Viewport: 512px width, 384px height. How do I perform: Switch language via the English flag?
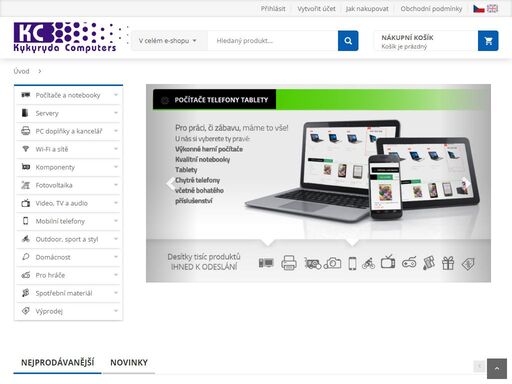click(492, 9)
